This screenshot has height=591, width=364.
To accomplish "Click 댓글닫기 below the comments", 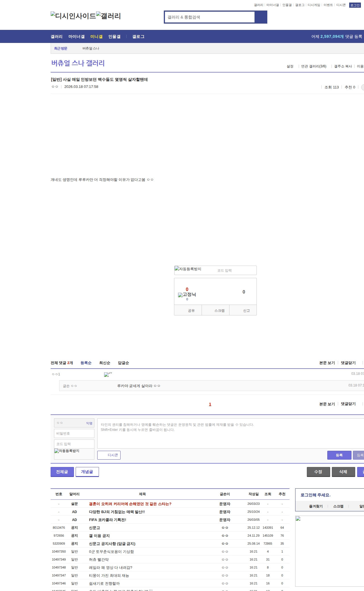I will (348, 404).
